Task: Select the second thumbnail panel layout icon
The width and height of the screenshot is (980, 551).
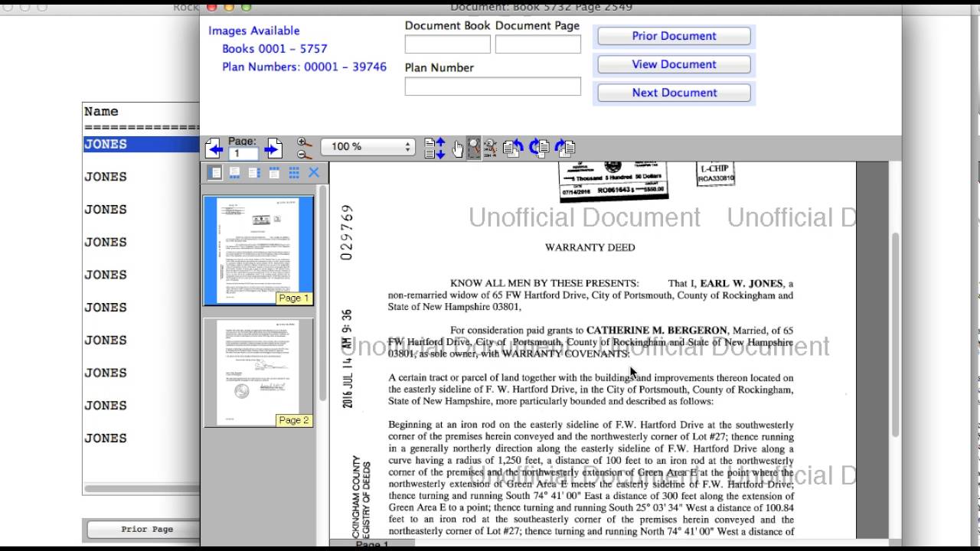Action: click(234, 173)
